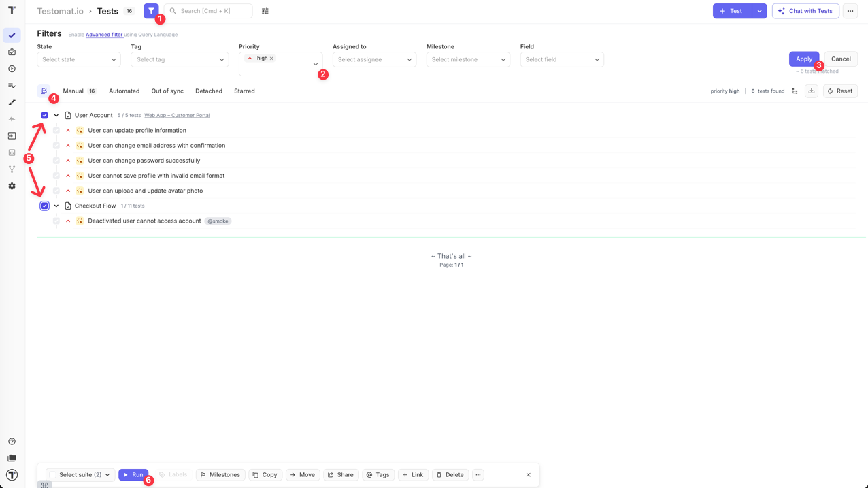Click the suite file icon beside User Account
Image resolution: width=868 pixels, height=488 pixels.
coord(68,116)
